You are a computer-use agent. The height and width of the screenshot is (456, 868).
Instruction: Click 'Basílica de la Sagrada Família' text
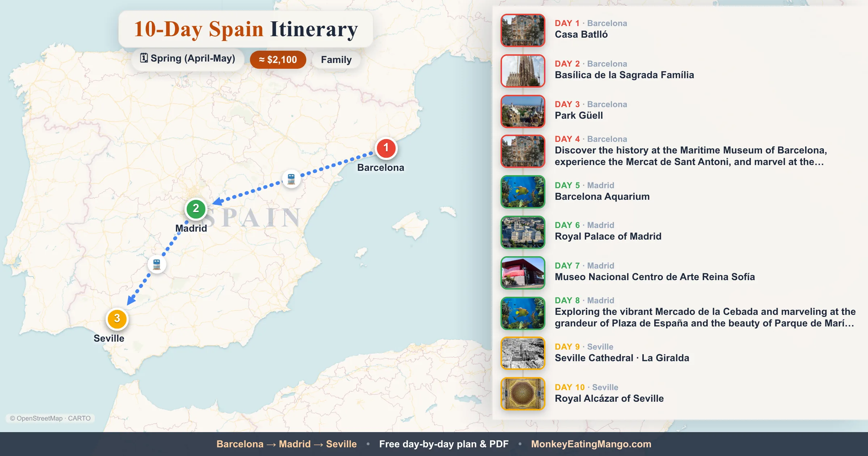click(x=624, y=75)
